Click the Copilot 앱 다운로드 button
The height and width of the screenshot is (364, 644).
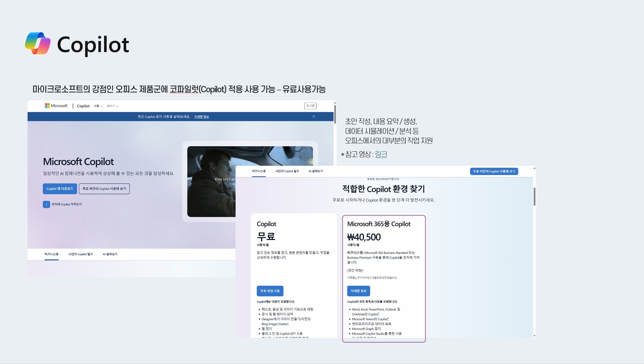click(60, 189)
